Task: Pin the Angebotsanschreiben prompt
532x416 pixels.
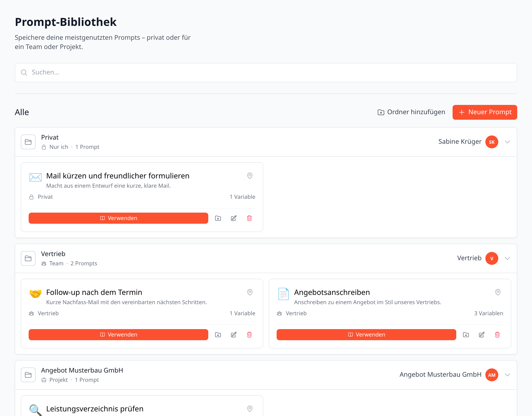Action: point(498,292)
